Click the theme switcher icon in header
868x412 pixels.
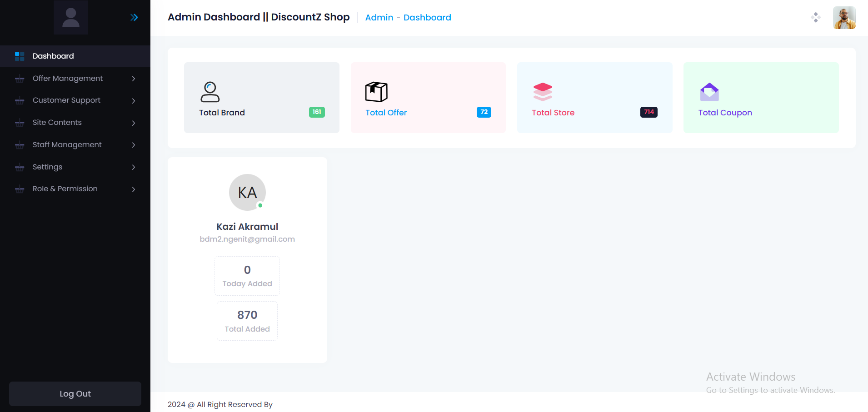point(816,18)
